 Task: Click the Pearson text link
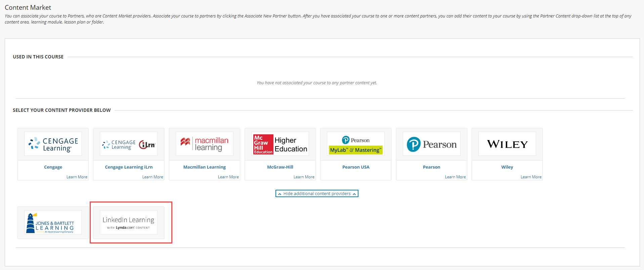click(x=432, y=167)
